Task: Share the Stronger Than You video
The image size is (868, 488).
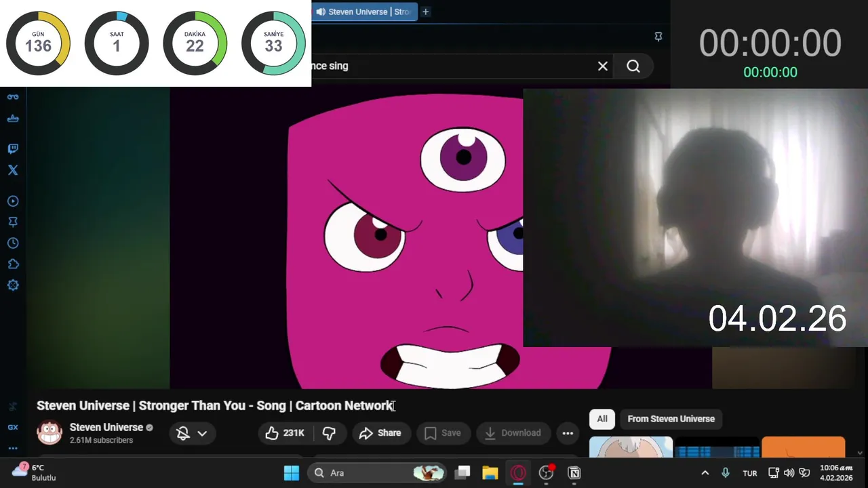Action: [x=380, y=433]
